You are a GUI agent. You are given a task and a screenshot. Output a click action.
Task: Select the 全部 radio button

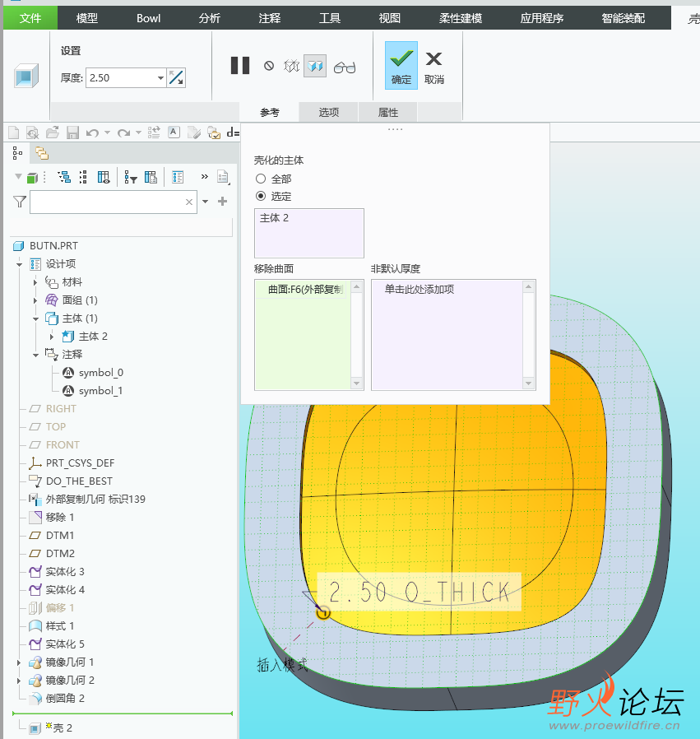coord(261,179)
